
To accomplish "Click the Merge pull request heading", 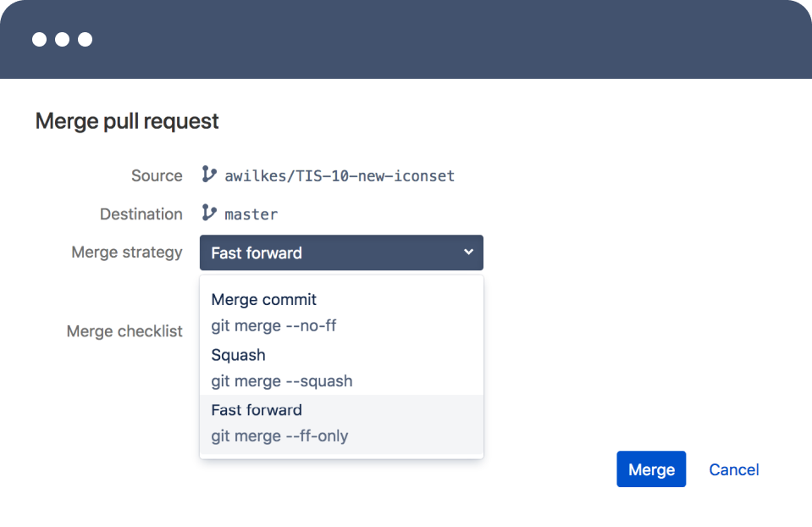I will point(127,121).
